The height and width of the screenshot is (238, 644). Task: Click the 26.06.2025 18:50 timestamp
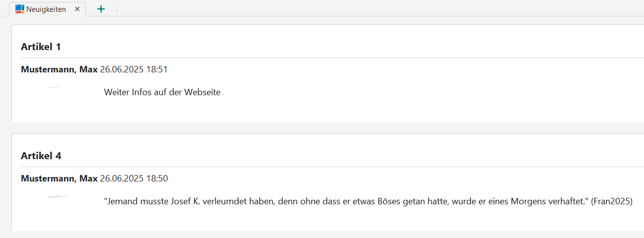pos(134,178)
